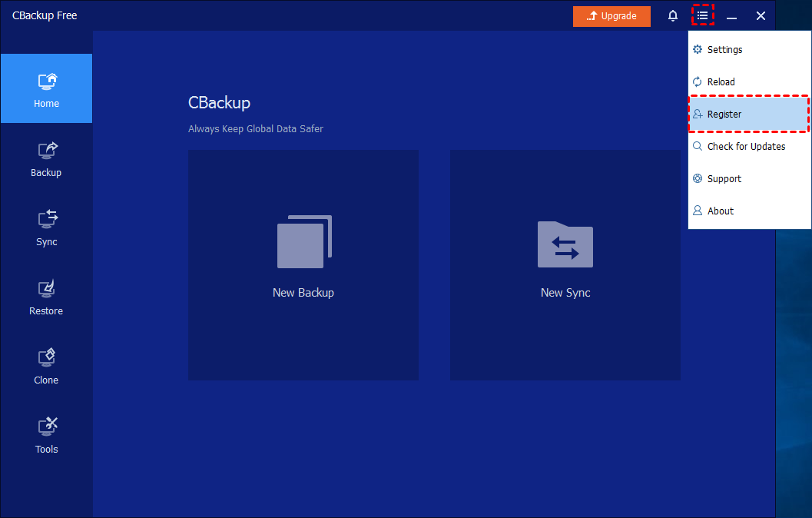This screenshot has height=518, width=812.
Task: Go to Sync in the sidebar
Action: [46, 228]
